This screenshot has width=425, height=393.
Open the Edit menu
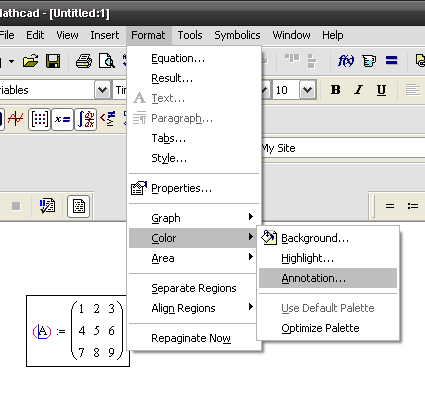click(35, 35)
